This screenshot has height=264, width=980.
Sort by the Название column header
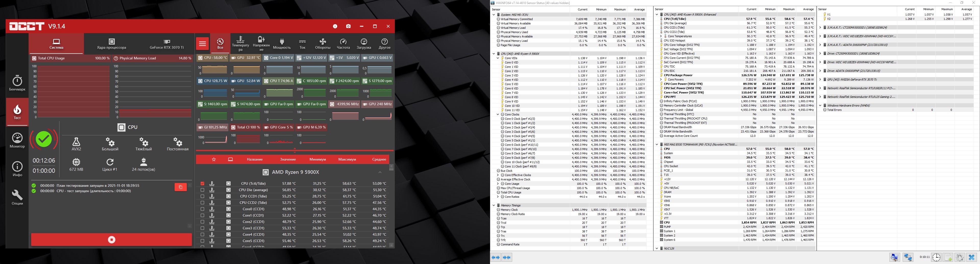tap(254, 160)
